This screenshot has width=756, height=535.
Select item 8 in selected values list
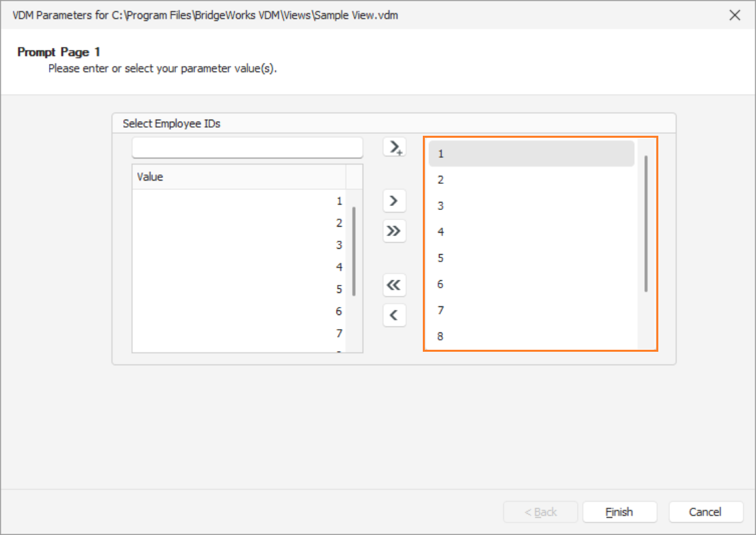coord(531,336)
